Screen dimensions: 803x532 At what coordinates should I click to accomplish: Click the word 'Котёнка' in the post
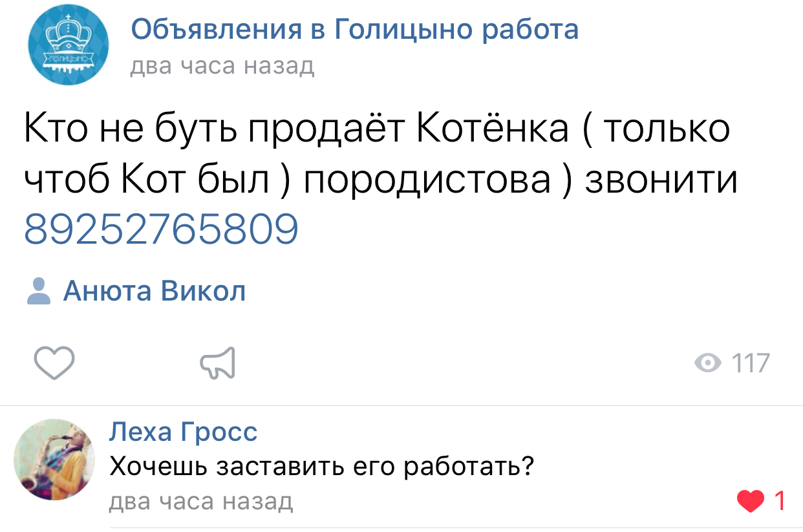[x=493, y=128]
